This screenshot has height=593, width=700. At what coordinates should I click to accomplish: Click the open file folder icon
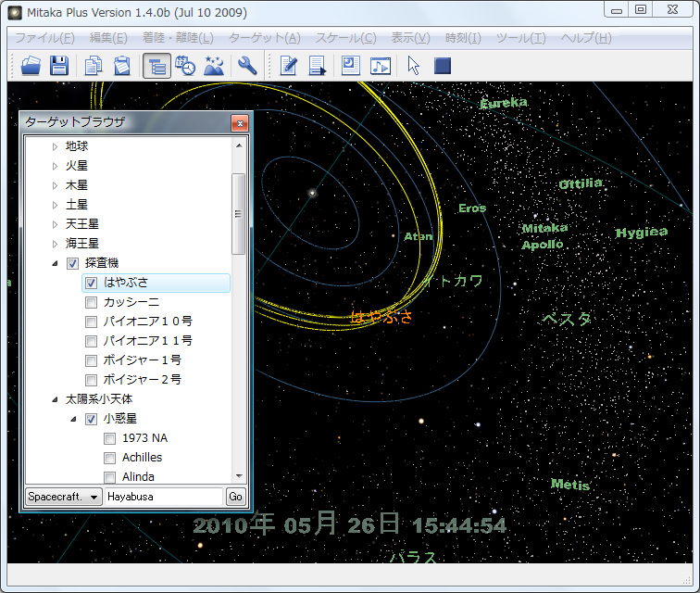[31, 66]
